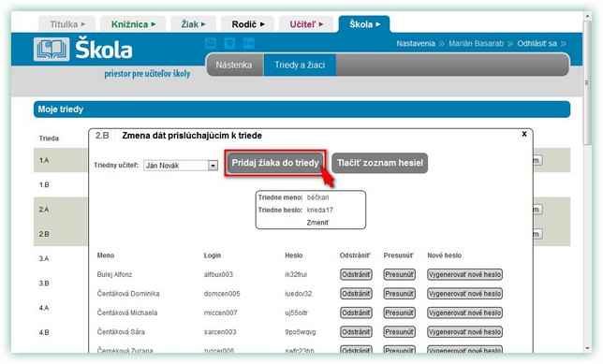Move Čentáková Sára with the Presunúť button
Image resolution: width=603 pixels, height=364 pixels.
coord(400,332)
